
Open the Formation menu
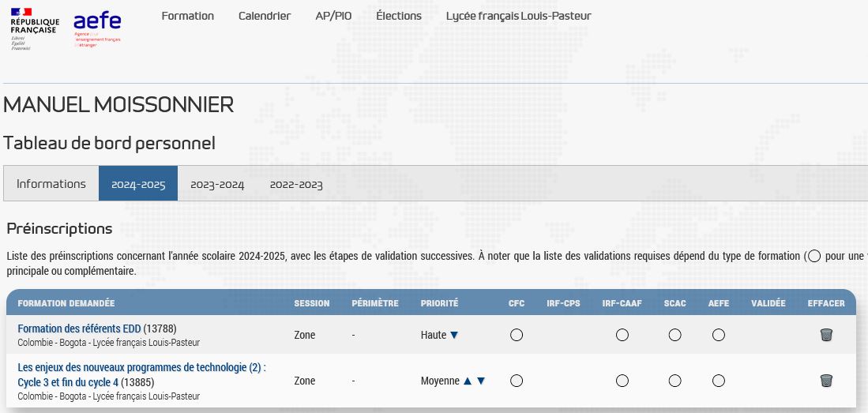point(187,16)
